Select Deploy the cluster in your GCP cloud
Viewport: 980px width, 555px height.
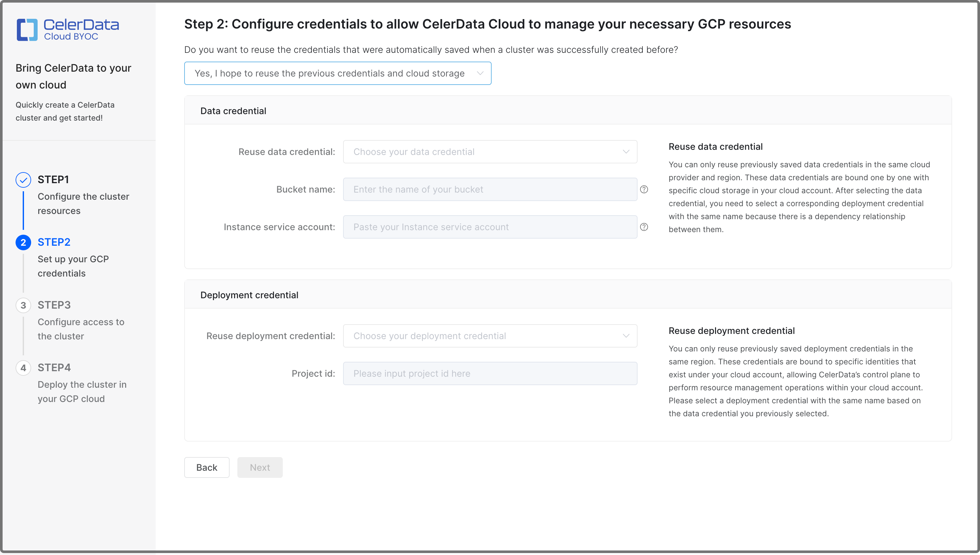tap(82, 392)
